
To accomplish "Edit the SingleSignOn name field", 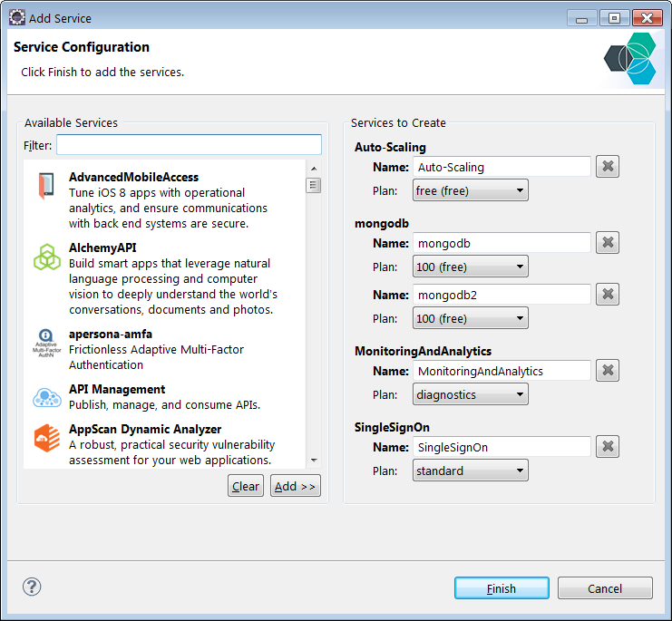I will pyautogui.click(x=502, y=447).
